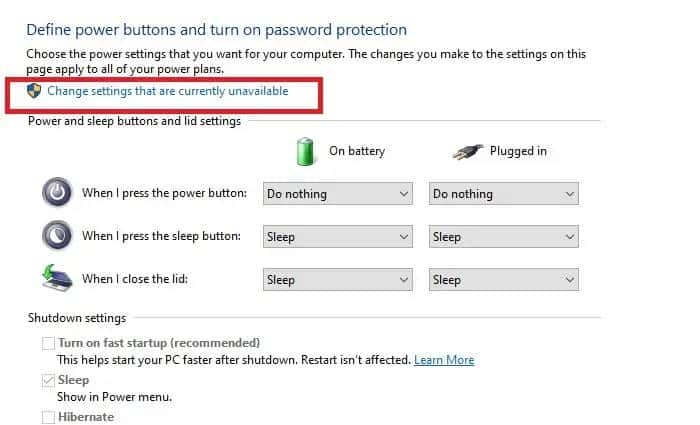Enable Turn on fast startup checkbox
Image resolution: width=700 pixels, height=425 pixels.
pyautogui.click(x=48, y=343)
